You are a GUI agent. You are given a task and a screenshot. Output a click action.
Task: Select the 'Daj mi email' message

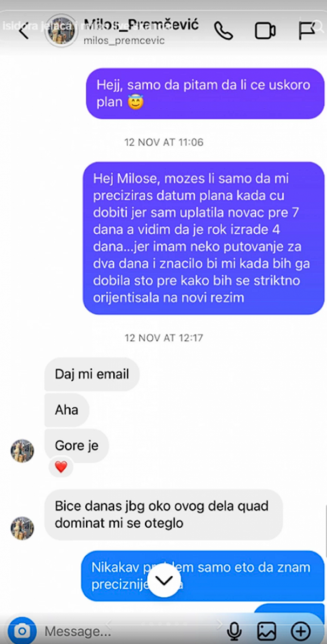[92, 374]
